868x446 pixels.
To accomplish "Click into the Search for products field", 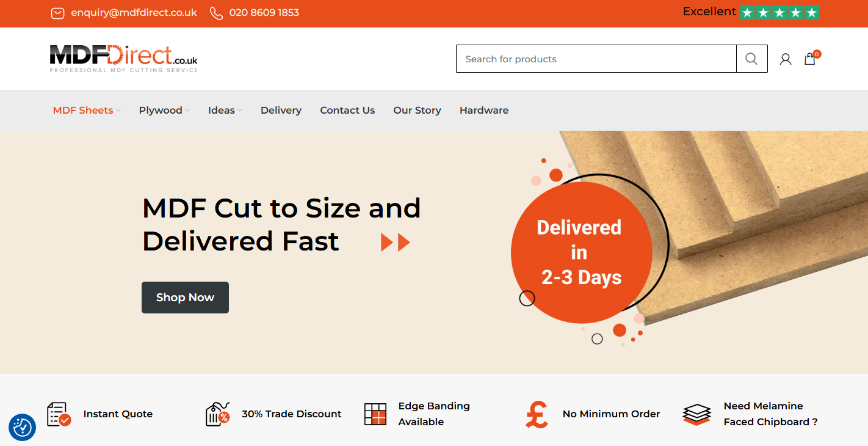I will [x=596, y=59].
